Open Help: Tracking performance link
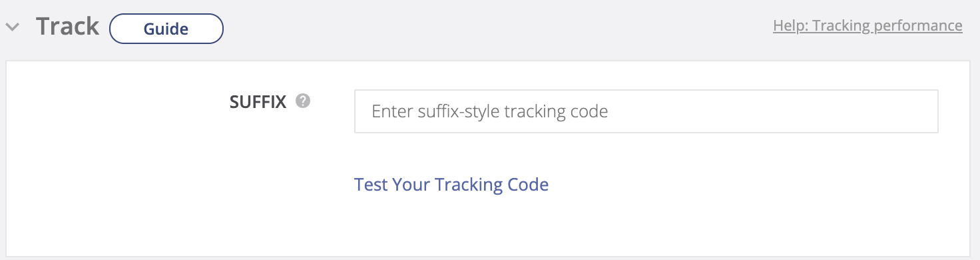Screen dimensions: 980x260 [x=867, y=26]
